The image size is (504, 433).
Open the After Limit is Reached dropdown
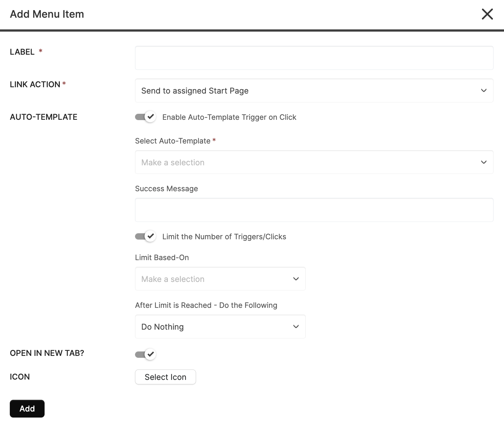220,326
